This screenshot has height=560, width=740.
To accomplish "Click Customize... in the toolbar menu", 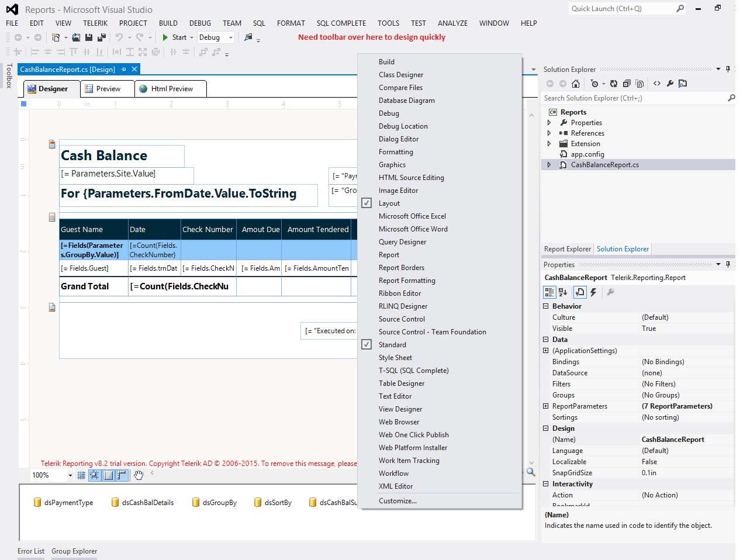I will (397, 501).
